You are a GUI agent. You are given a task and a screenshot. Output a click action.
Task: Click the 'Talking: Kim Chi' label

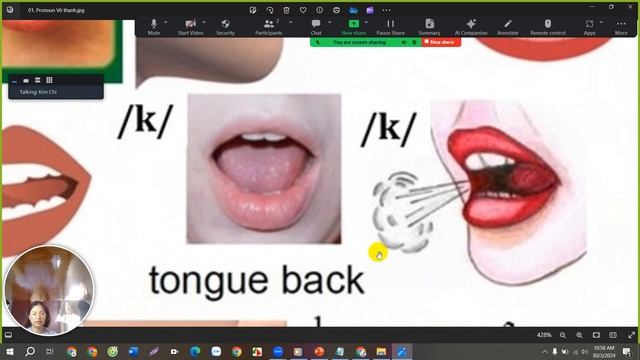38,92
